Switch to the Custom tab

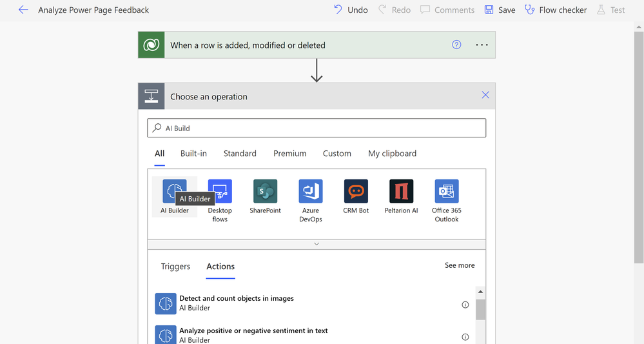coord(337,154)
